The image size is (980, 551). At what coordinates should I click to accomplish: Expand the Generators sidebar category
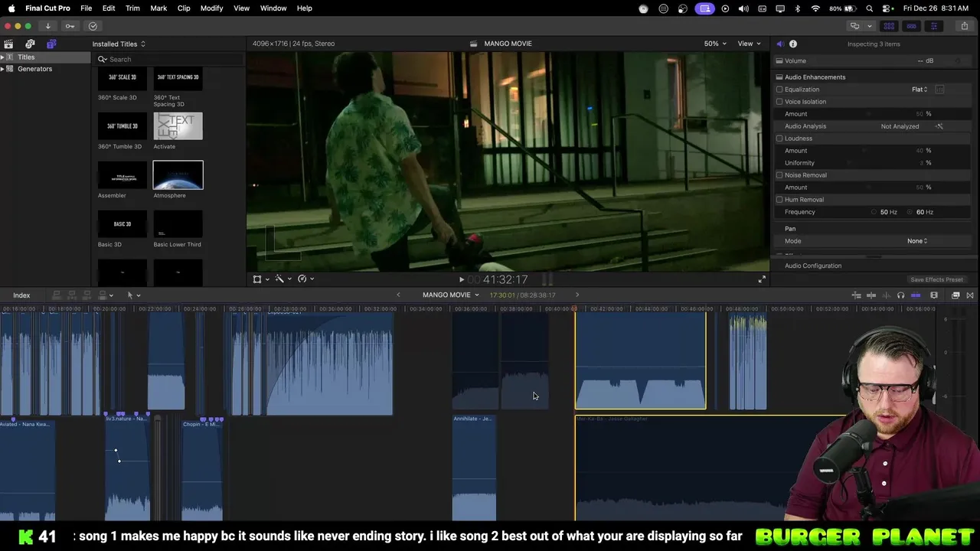(x=2, y=69)
